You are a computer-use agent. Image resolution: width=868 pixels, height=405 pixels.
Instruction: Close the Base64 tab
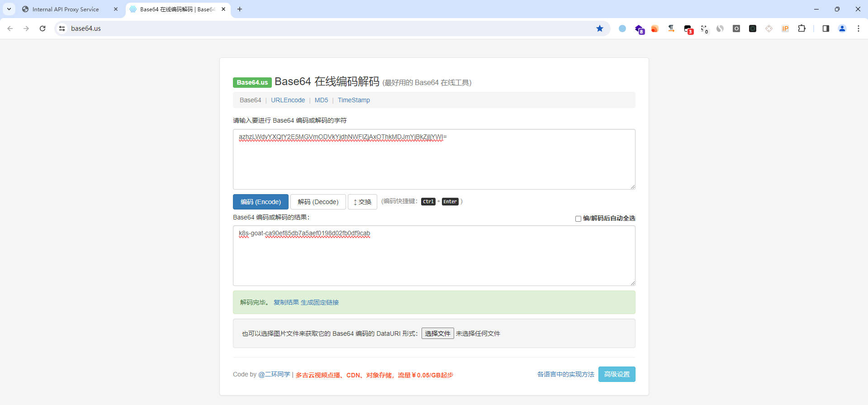coord(223,9)
